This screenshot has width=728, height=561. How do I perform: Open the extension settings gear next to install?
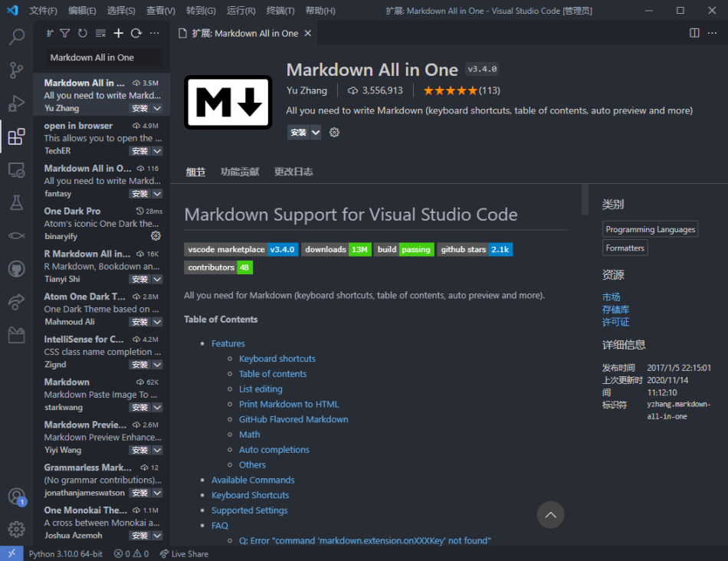coord(334,133)
